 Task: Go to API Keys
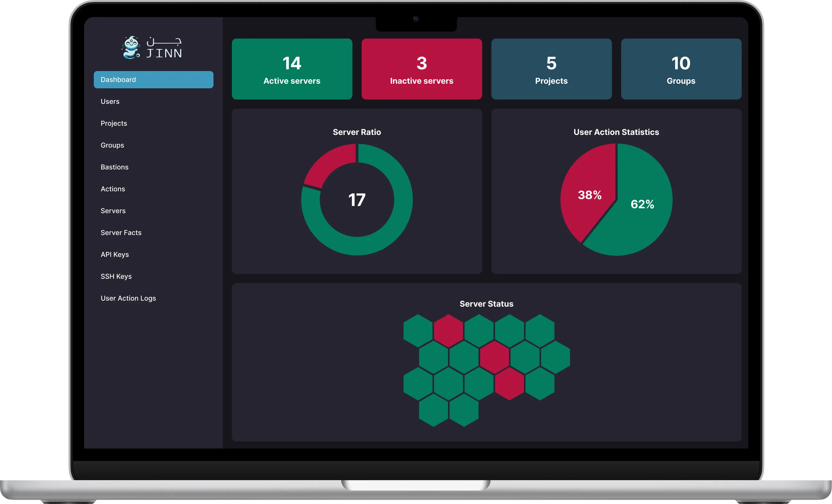point(115,255)
